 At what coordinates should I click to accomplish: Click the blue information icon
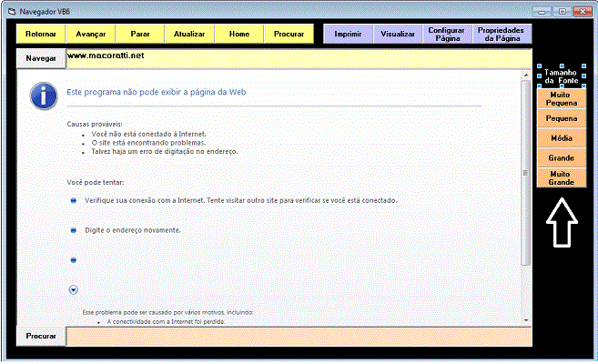click(44, 96)
